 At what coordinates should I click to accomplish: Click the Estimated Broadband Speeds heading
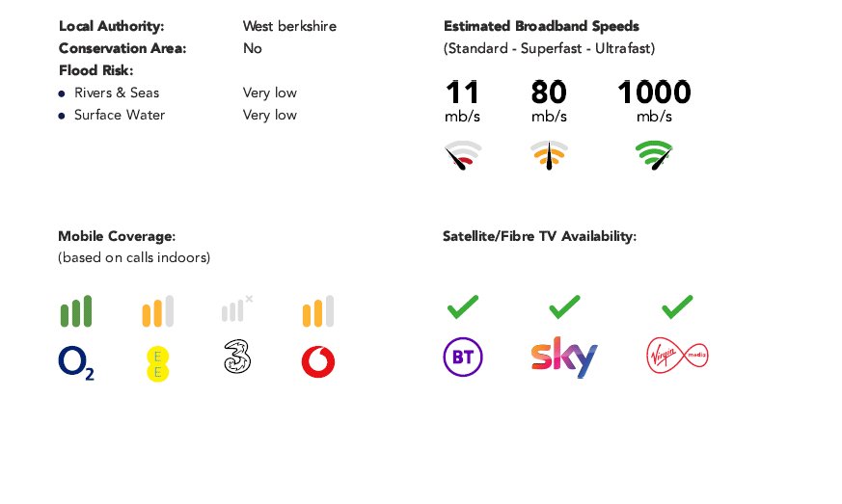tap(541, 26)
